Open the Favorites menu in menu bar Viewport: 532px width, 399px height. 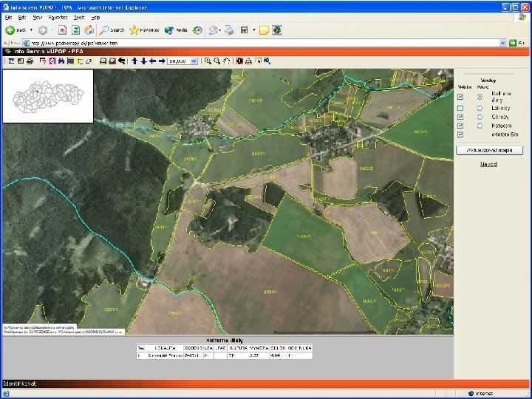point(58,16)
